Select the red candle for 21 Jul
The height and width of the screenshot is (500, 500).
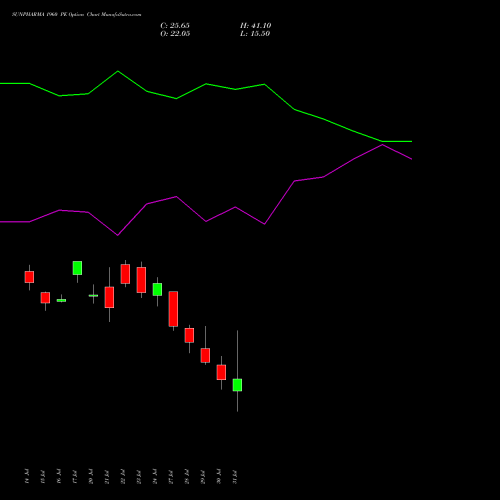tap(109, 297)
